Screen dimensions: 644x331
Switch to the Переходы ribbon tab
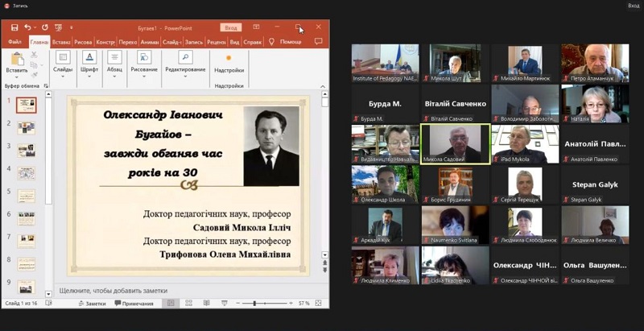point(128,42)
